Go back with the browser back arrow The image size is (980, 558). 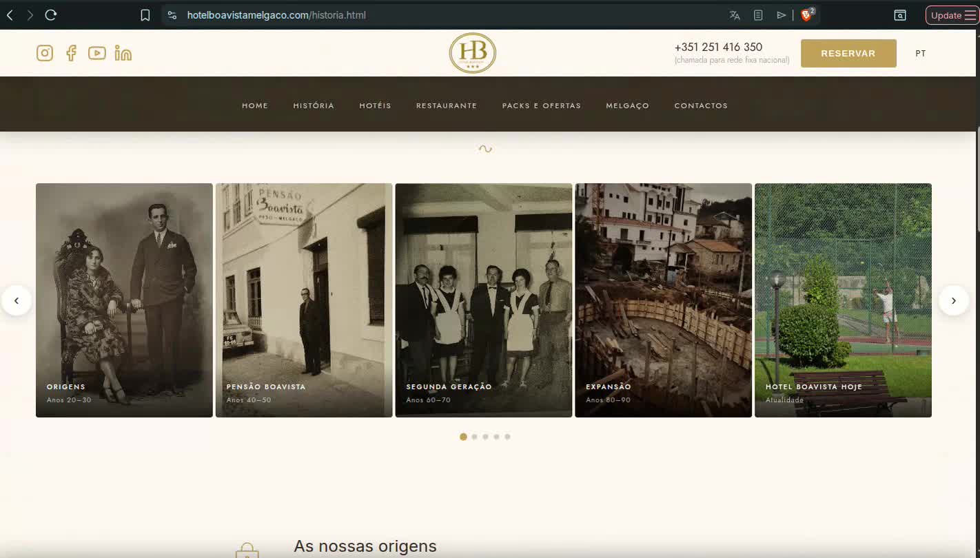click(10, 15)
